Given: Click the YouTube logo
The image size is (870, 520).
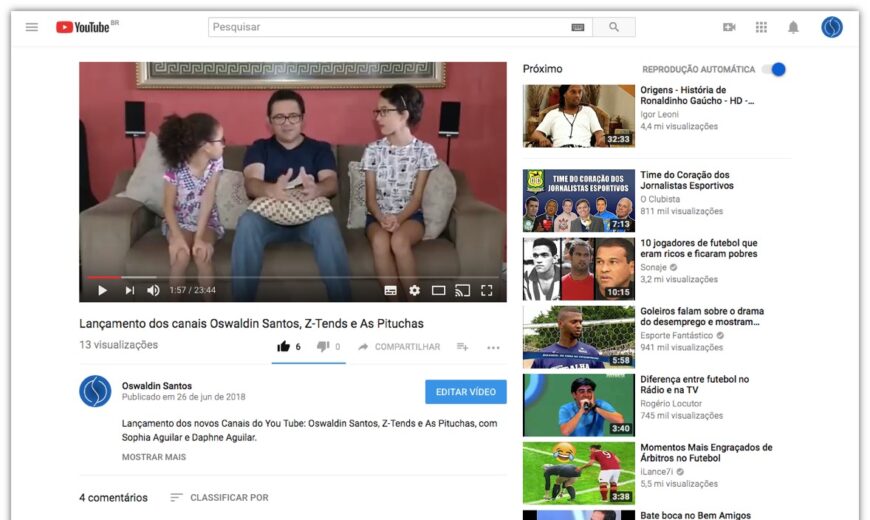Looking at the screenshot, I should coord(84,27).
